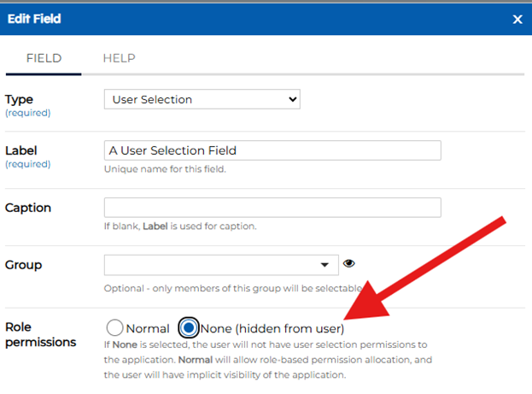Image resolution: width=532 pixels, height=394 pixels.
Task: Switch to the HELP tab
Action: pos(119,58)
